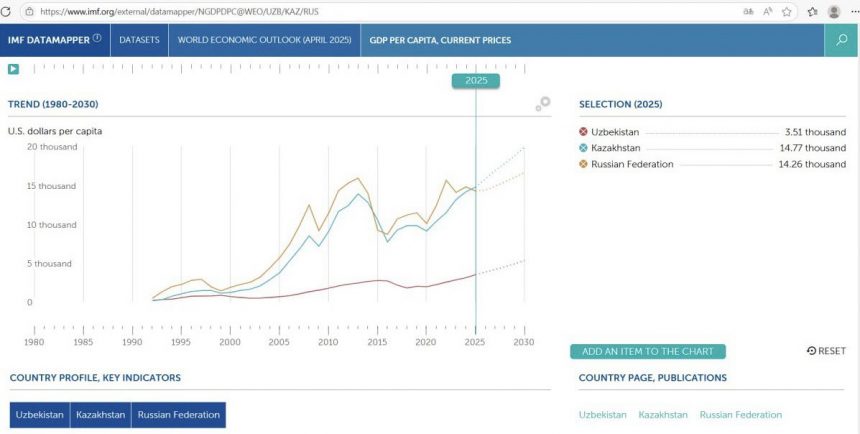Click the Country Page, Publications heading
860x434 pixels.
pos(653,377)
